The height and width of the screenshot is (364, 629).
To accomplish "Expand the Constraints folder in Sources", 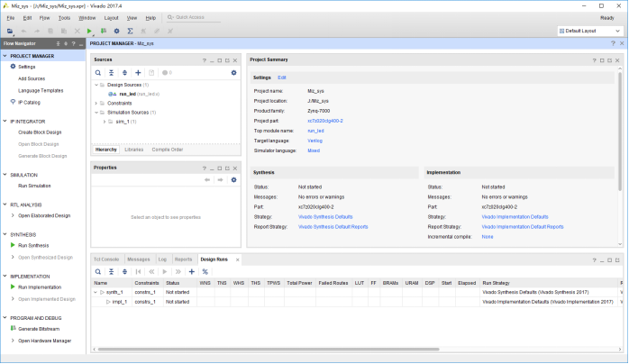I will pos(96,103).
